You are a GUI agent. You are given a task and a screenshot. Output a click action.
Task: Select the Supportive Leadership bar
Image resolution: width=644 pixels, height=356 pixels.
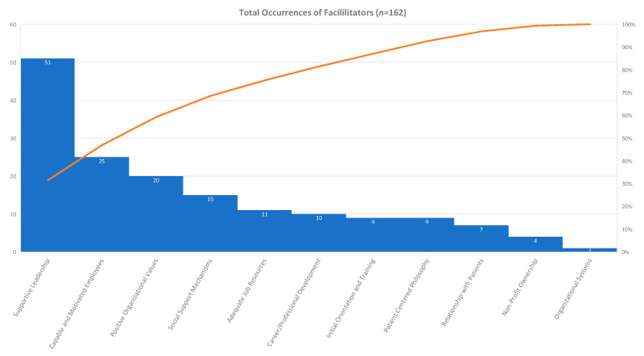point(48,158)
